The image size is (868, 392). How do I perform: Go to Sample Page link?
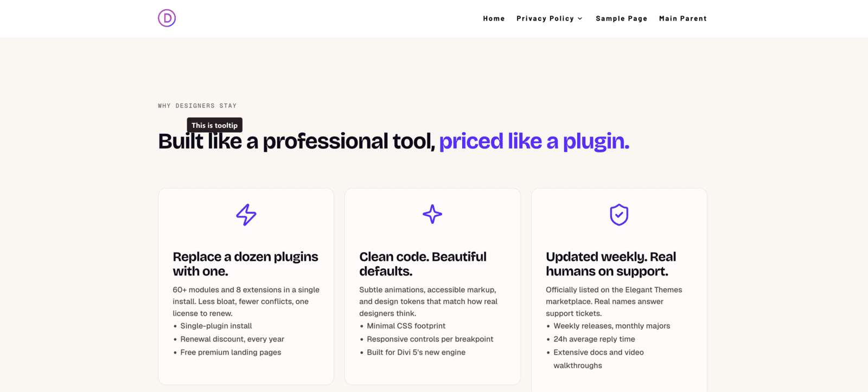pyautogui.click(x=622, y=18)
